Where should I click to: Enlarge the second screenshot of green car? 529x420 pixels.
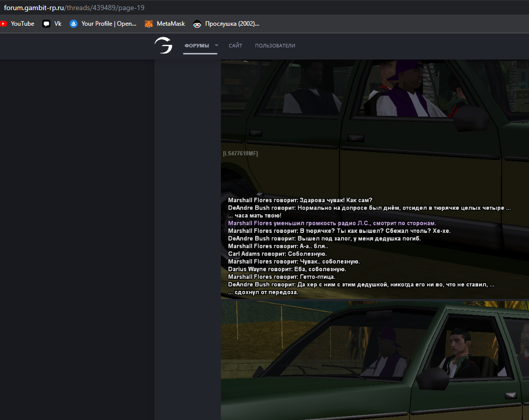tap(375, 361)
